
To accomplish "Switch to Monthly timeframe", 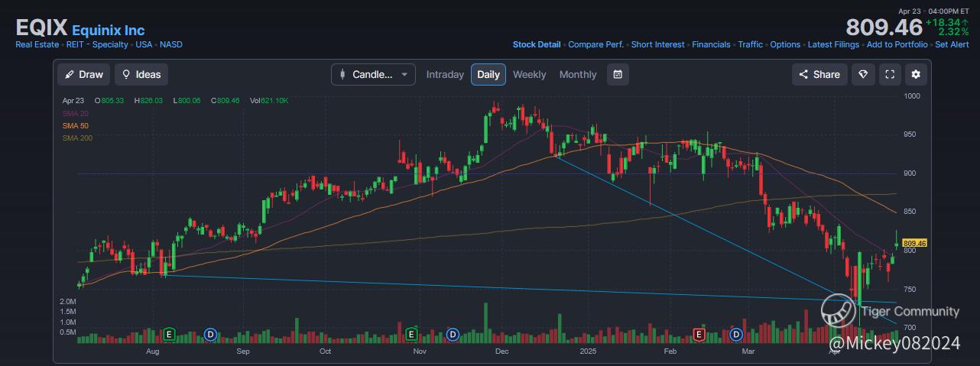I will tap(578, 74).
